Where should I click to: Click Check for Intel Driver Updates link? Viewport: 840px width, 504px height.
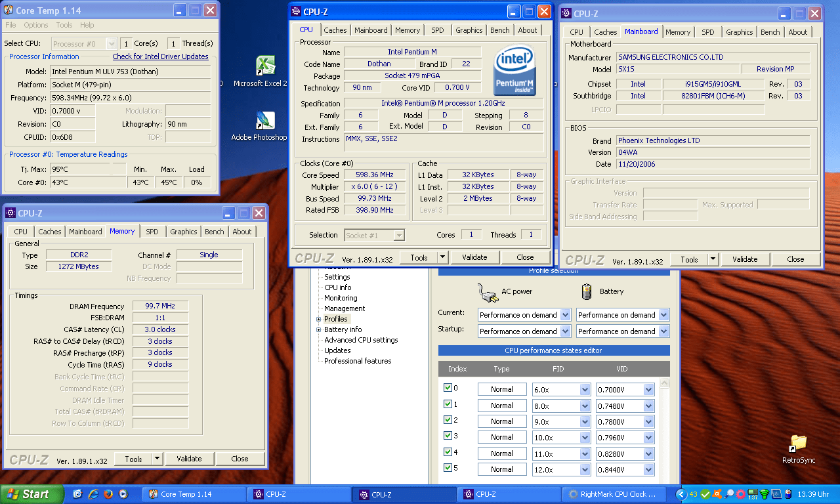coord(160,56)
